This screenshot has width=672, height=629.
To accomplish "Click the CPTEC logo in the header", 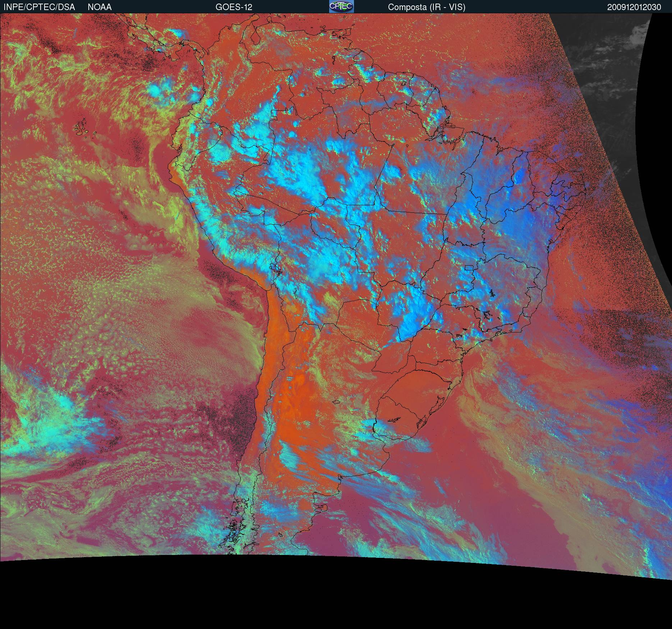I will 341,6.
